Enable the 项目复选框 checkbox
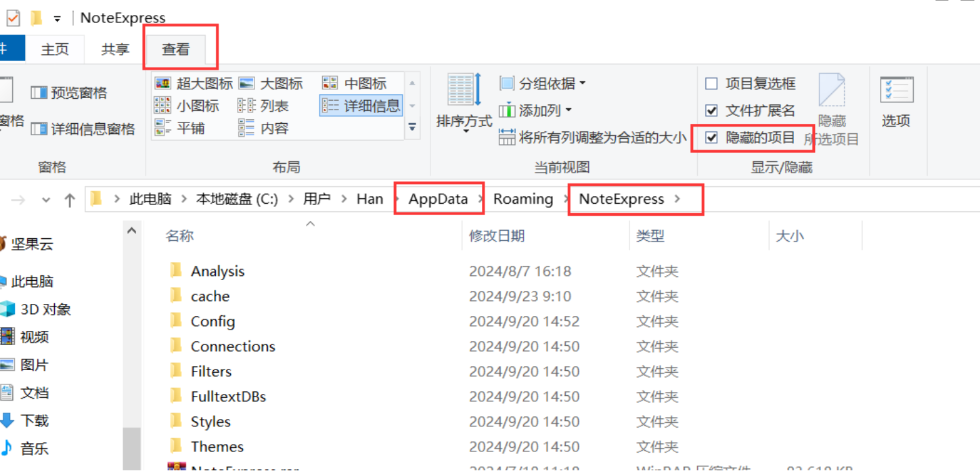The width and height of the screenshot is (980, 471). point(711,83)
